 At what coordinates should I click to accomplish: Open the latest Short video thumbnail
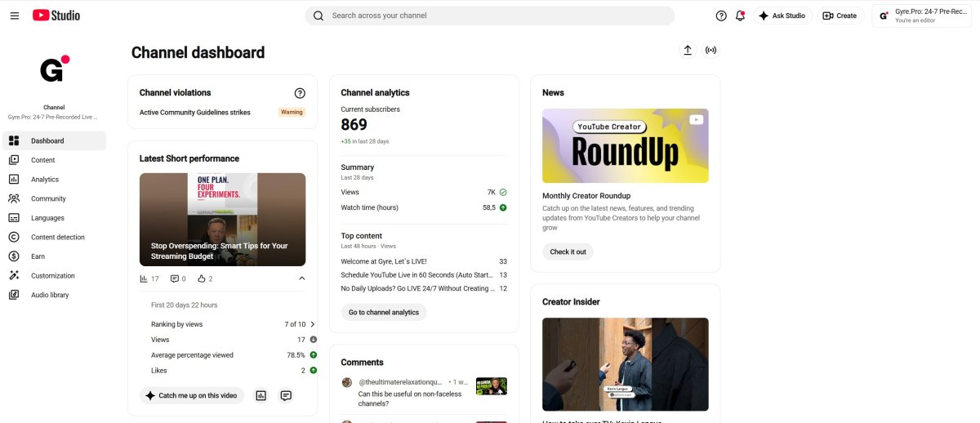pos(222,220)
